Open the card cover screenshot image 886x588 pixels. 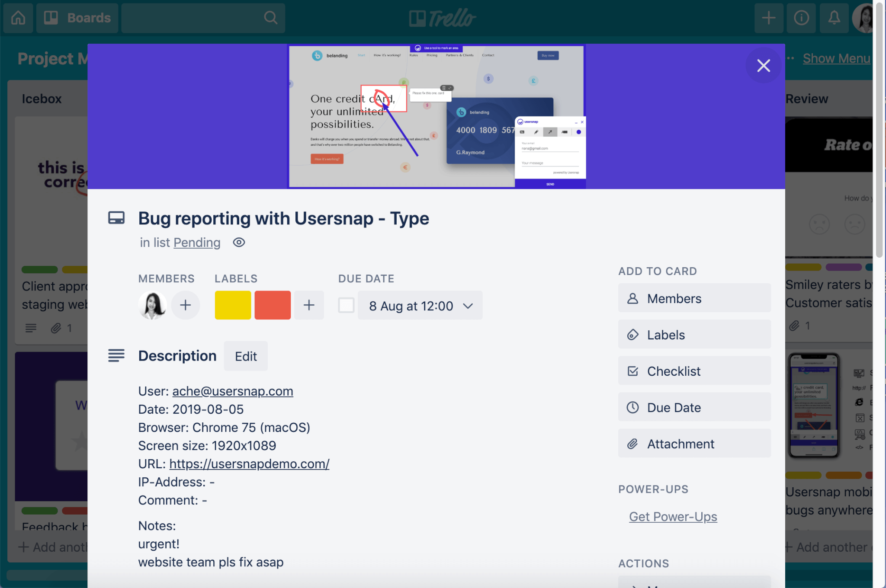437,116
